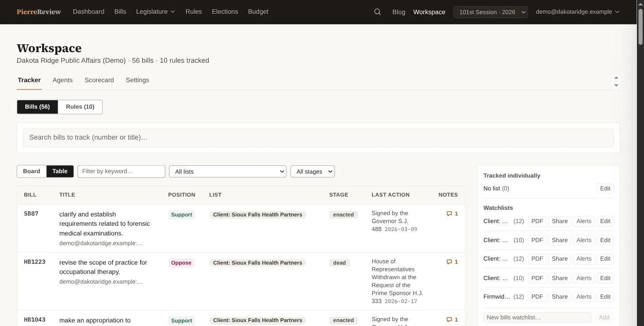
Task: Expand the demo@dakotaridge.example account menu
Action: coord(577,12)
